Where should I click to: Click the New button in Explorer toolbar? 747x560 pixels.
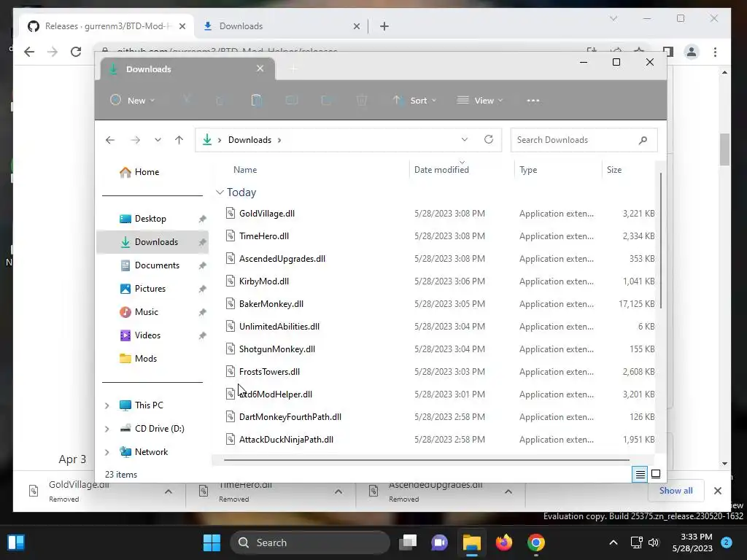coord(132,101)
